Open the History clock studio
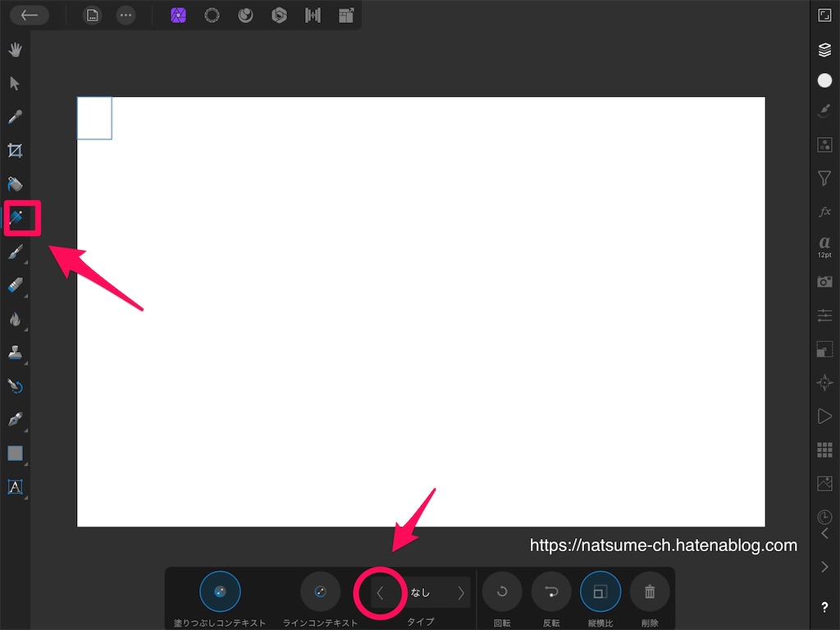 [824, 517]
